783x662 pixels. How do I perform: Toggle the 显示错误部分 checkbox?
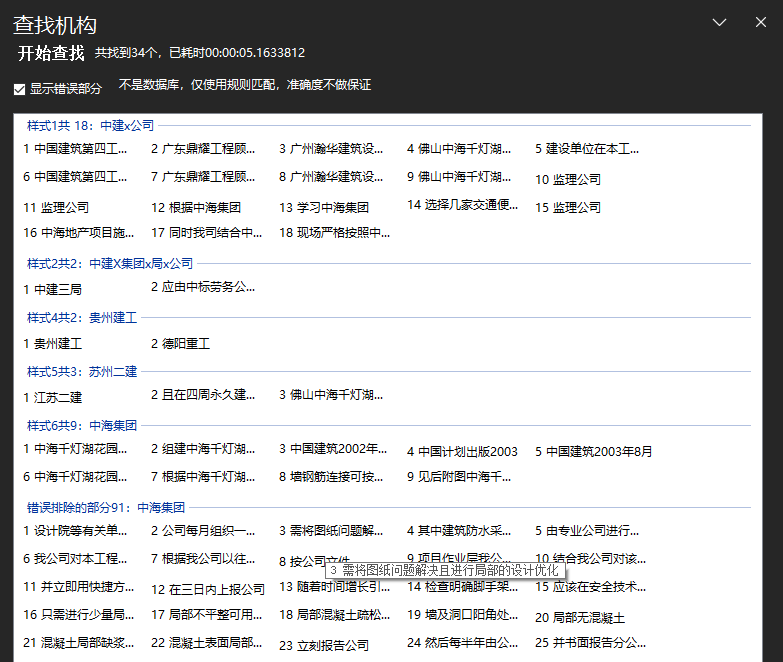[x=20, y=89]
